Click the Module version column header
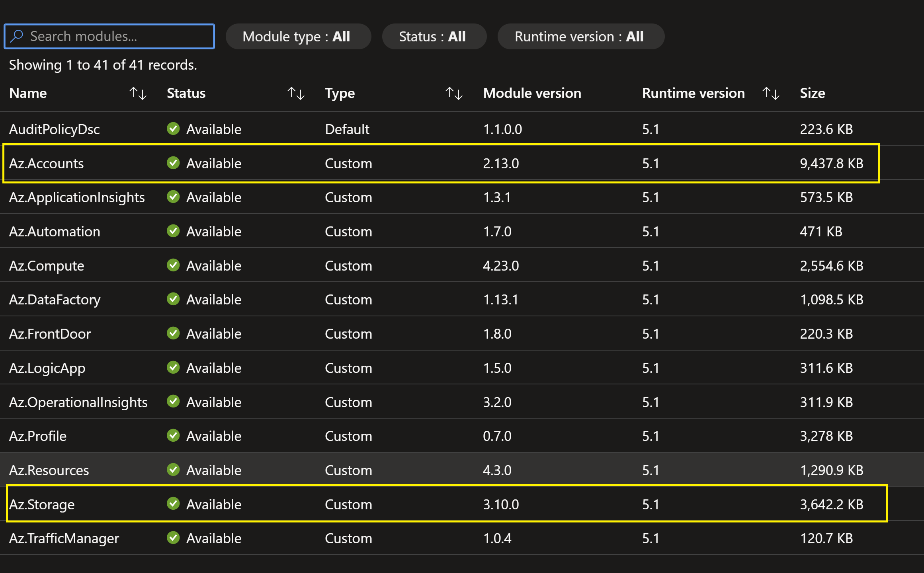This screenshot has width=924, height=573. click(532, 93)
